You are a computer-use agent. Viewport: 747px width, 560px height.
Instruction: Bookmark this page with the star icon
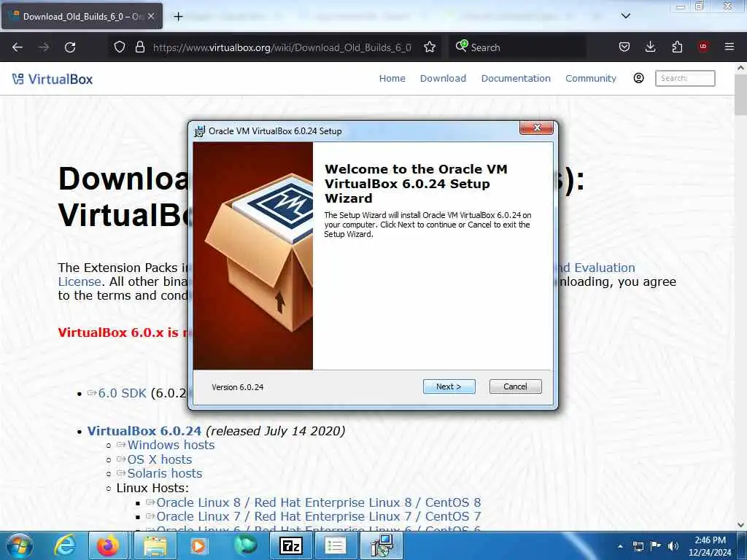(430, 47)
